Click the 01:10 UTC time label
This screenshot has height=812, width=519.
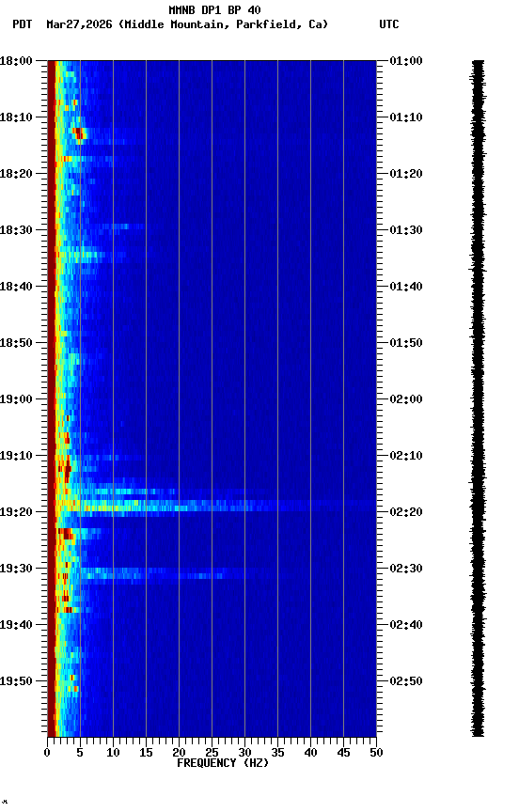point(406,117)
